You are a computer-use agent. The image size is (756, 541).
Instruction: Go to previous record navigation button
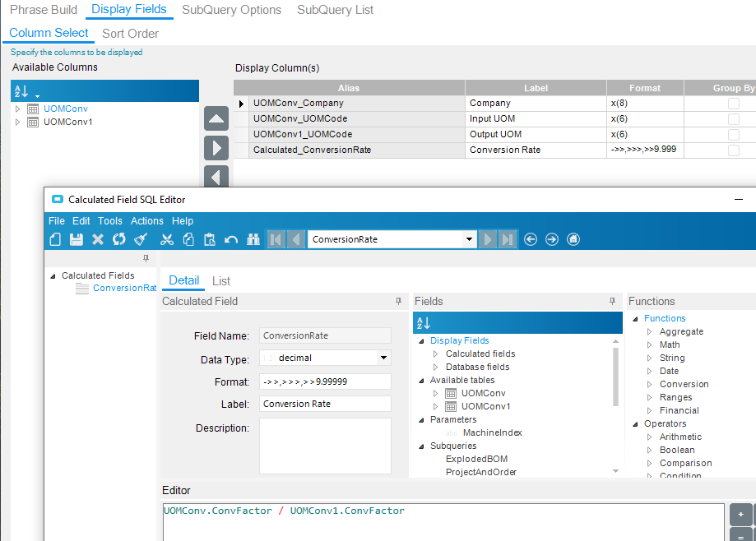[x=296, y=239]
